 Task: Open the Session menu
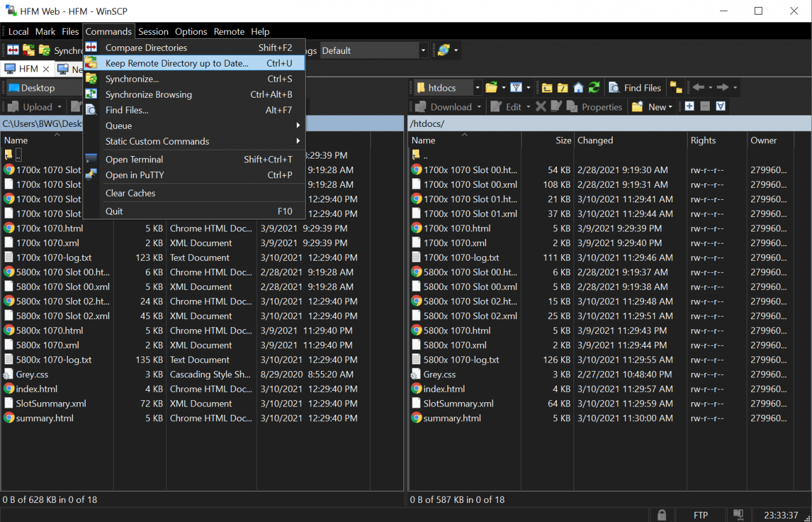pyautogui.click(x=153, y=32)
